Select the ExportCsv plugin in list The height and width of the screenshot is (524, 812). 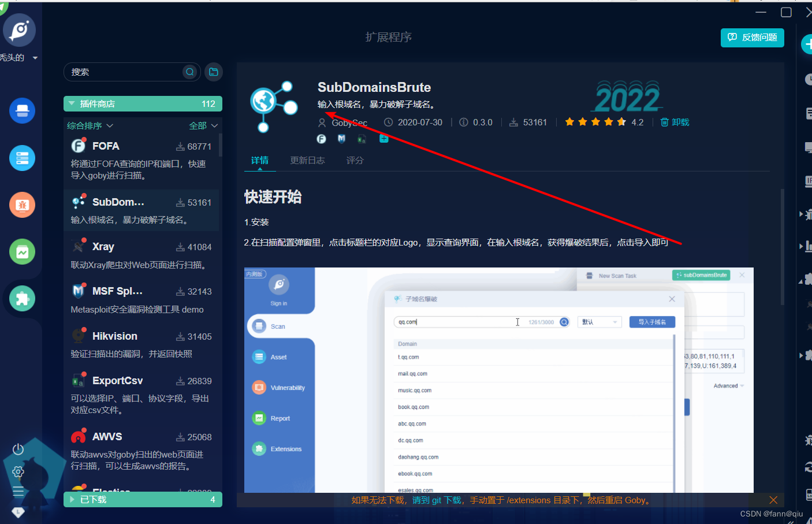(141, 395)
